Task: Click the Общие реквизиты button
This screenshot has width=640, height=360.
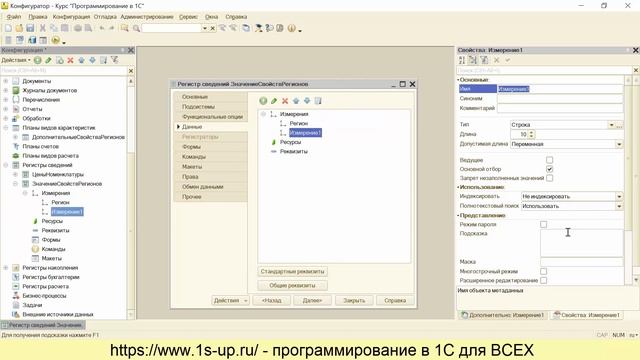Action: pos(293,285)
